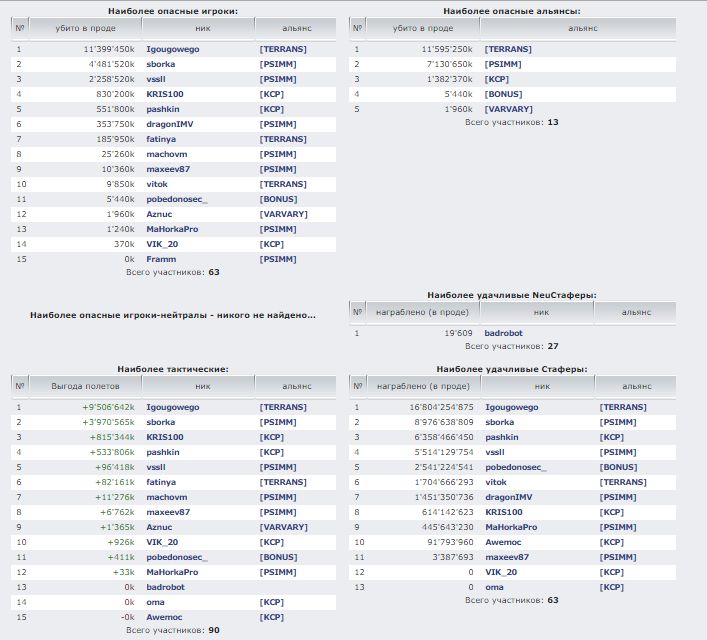707x640 pixels.
Task: Click the Framm player name
Action: [x=161, y=259]
